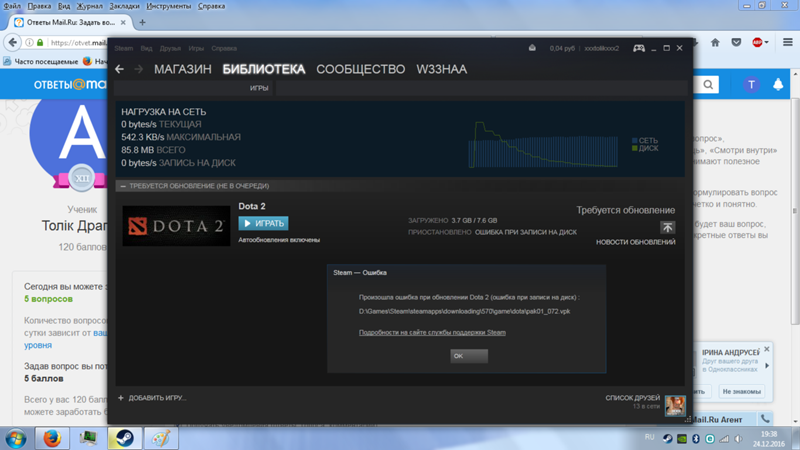Click the Не знакомы button on friend card
Image resolution: width=800 pixels, height=450 pixels.
pos(741,391)
